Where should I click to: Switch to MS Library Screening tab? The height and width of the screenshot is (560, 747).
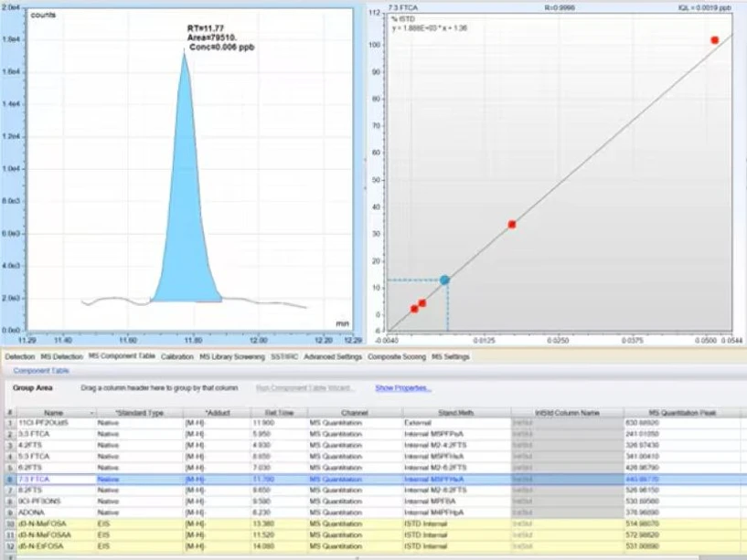(232, 356)
